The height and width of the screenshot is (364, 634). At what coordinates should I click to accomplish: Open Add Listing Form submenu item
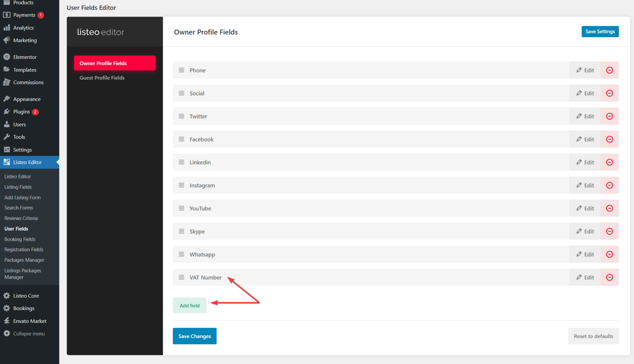point(22,197)
